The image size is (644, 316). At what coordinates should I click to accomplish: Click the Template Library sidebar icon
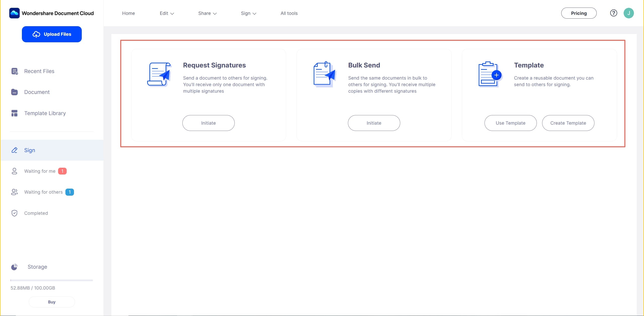coord(14,113)
